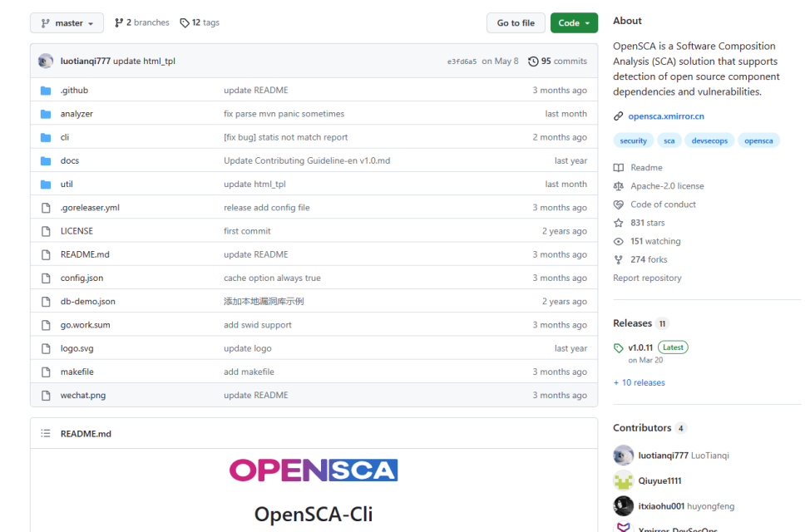Show the + 10 releases link
This screenshot has height=532, width=805.
[640, 382]
